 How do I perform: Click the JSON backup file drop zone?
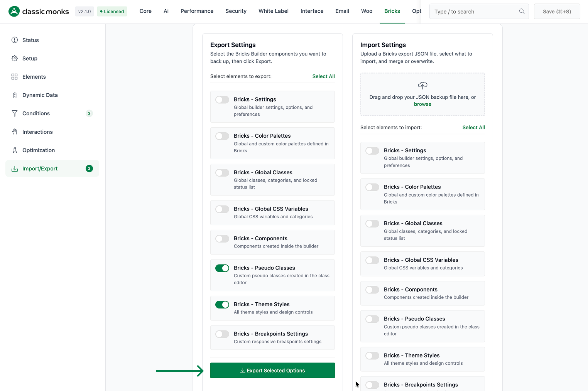[422, 94]
